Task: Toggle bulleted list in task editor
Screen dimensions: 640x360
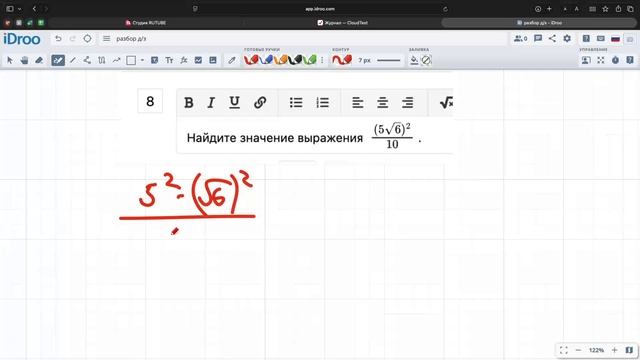Action: pyautogui.click(x=296, y=102)
